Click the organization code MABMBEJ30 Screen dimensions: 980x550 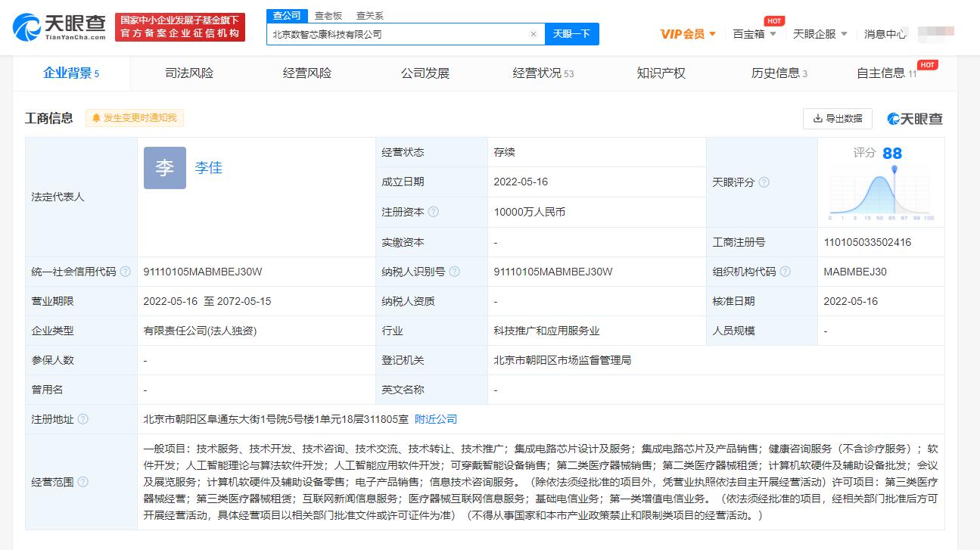pos(855,272)
